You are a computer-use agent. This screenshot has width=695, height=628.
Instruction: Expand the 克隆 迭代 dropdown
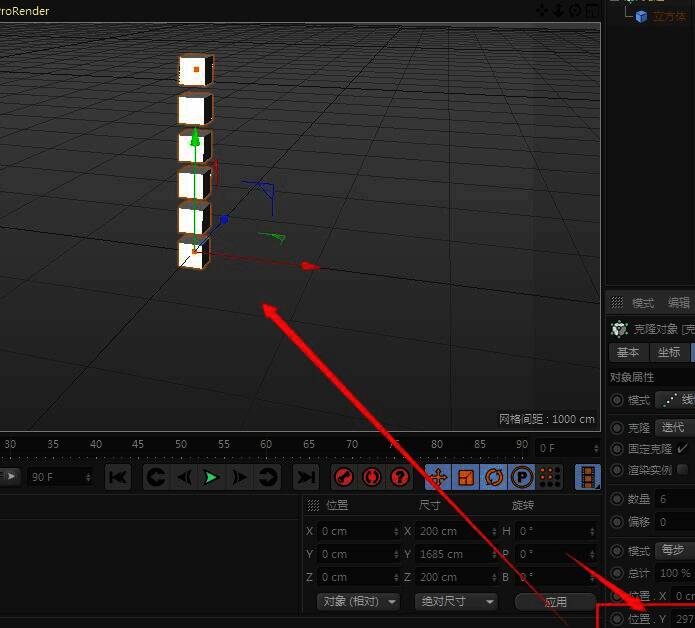click(x=675, y=427)
